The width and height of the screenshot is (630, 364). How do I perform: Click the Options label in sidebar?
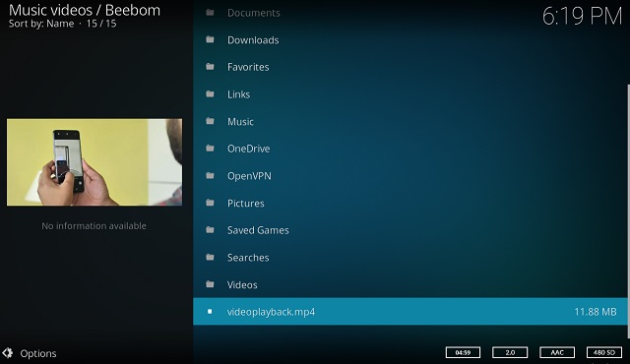(38, 353)
